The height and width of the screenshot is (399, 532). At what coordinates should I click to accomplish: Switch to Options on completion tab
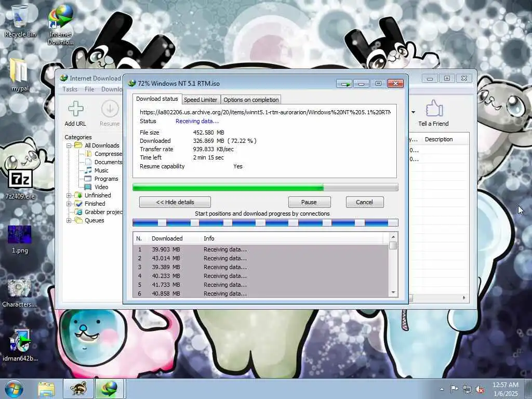pos(251,100)
